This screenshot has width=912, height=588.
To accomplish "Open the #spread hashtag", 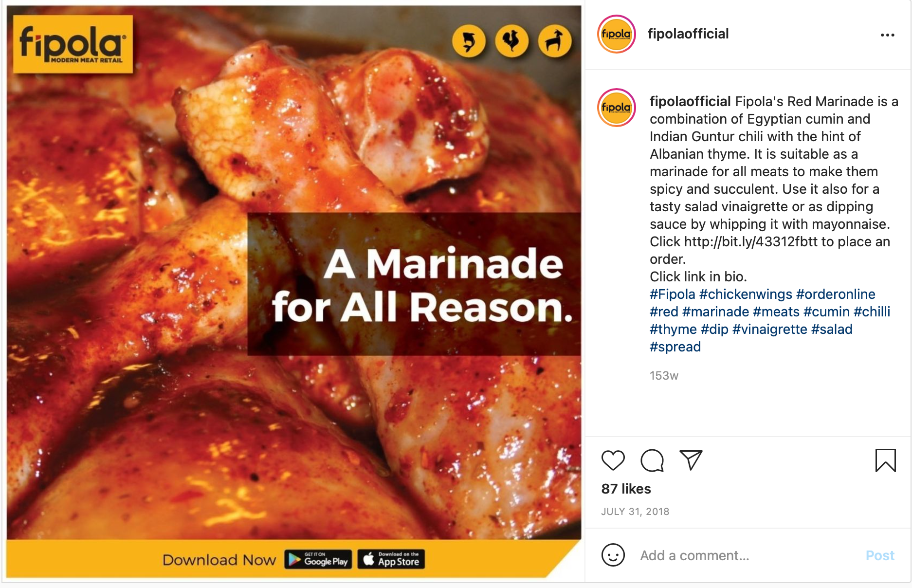I will [x=675, y=347].
